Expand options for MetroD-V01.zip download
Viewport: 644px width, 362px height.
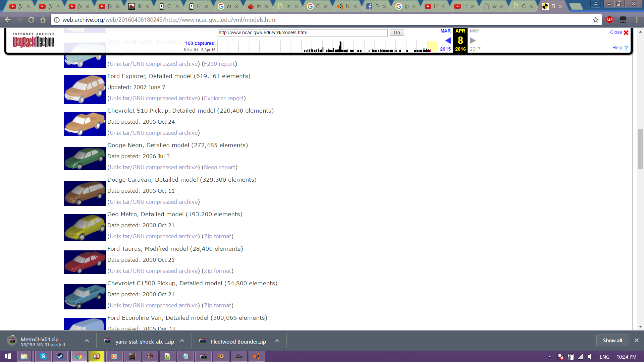[x=87, y=341]
